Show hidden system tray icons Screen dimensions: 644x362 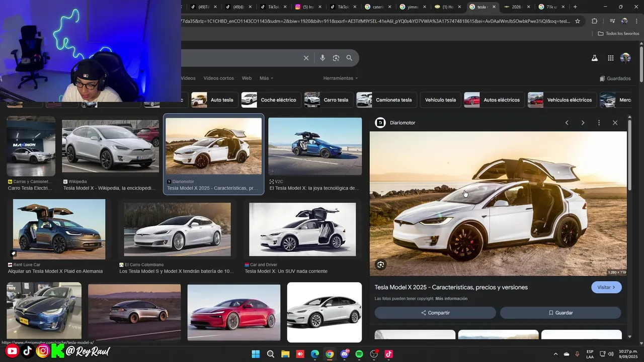pos(555,354)
